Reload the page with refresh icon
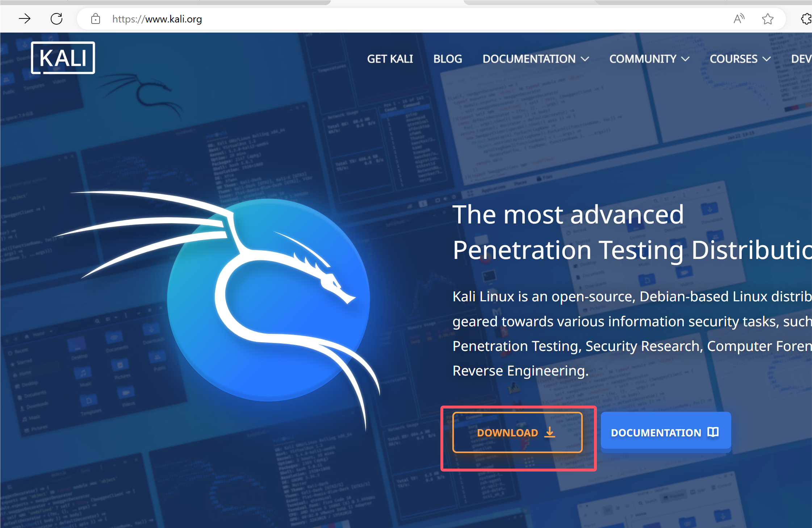Viewport: 812px width, 528px height. point(56,18)
